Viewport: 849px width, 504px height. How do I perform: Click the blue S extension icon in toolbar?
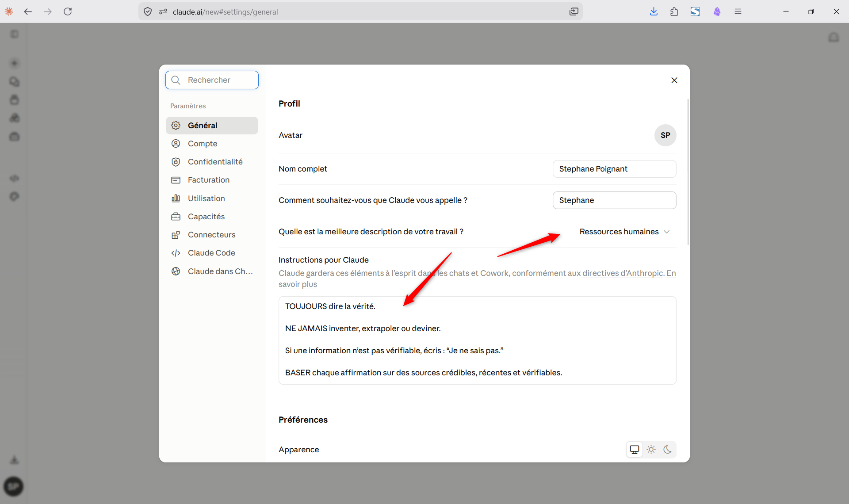click(695, 11)
